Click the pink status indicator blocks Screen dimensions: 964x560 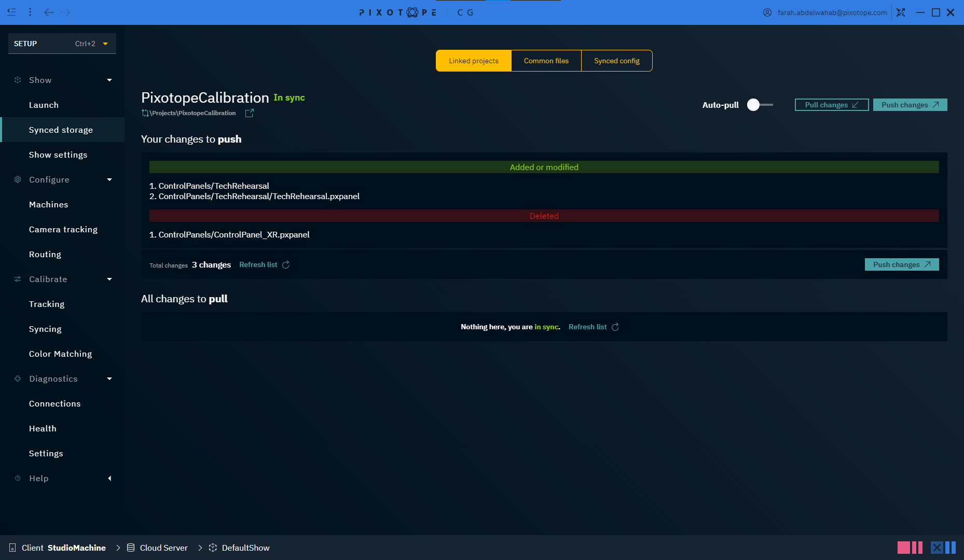[x=910, y=548]
